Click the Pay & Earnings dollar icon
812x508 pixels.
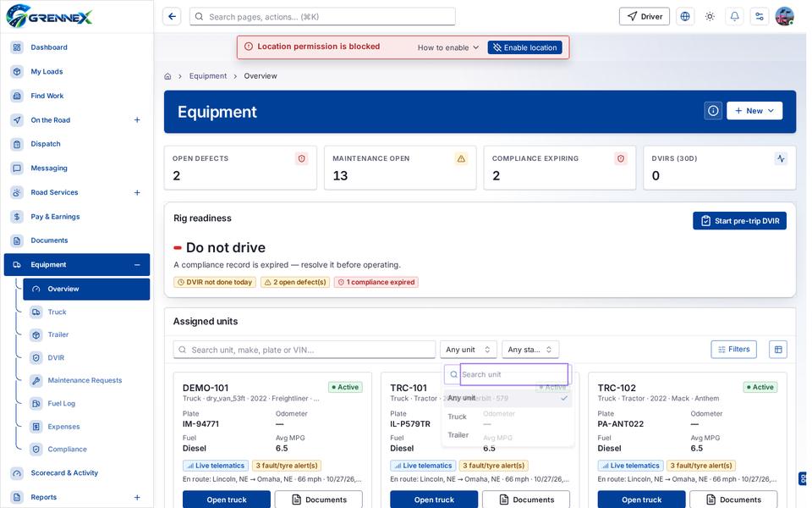coord(17,217)
